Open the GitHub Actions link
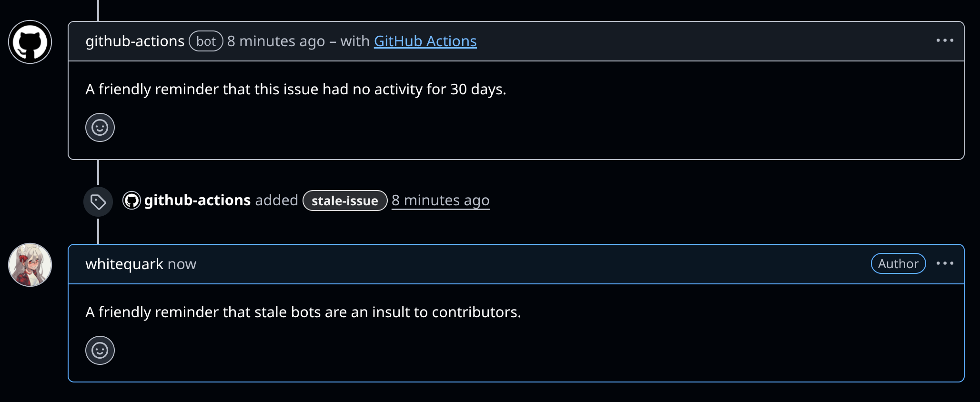 click(x=425, y=41)
